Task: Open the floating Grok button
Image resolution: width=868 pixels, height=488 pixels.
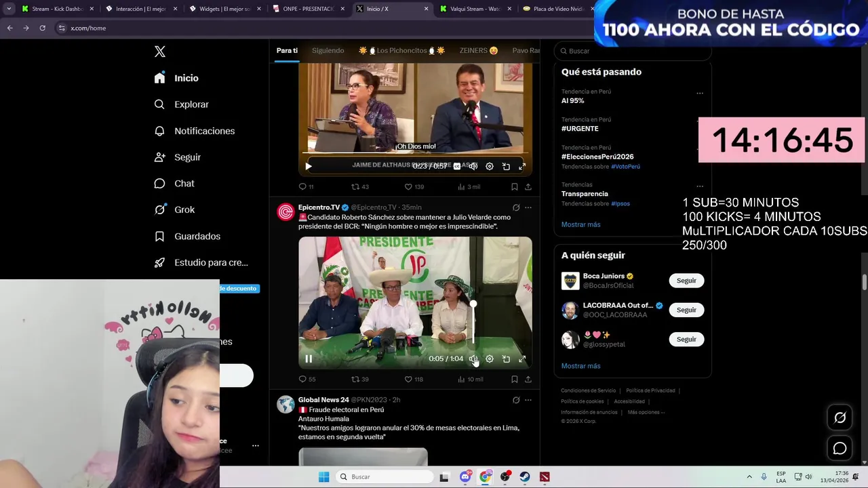Action: click(x=840, y=418)
